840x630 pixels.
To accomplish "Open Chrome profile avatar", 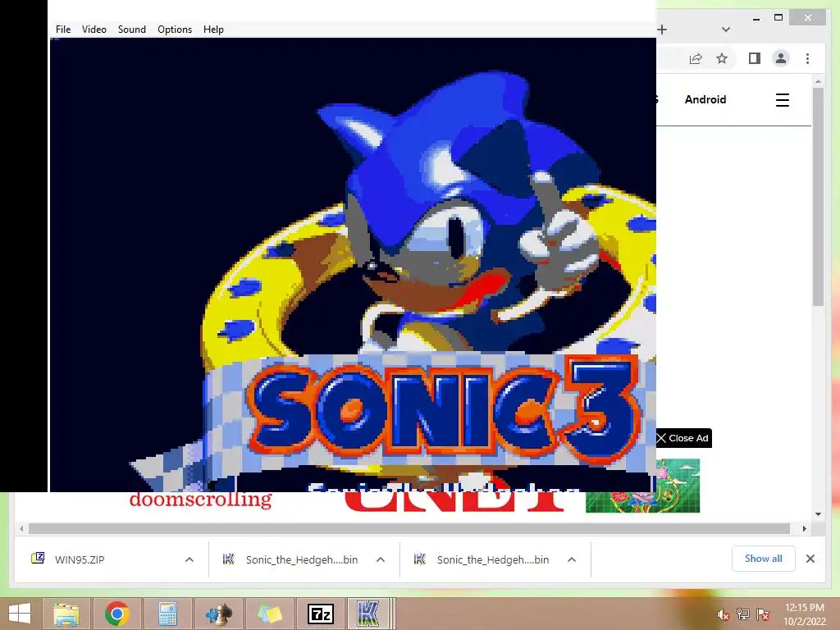I will tap(781, 58).
